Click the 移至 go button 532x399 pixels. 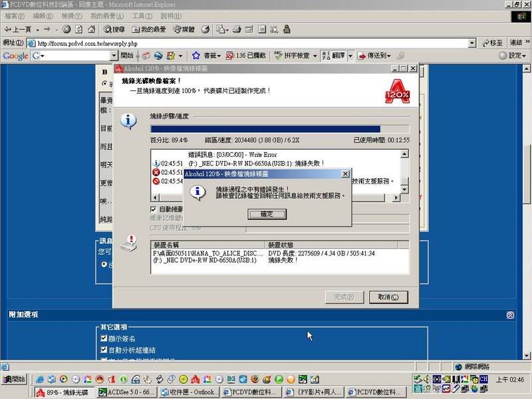click(x=492, y=43)
